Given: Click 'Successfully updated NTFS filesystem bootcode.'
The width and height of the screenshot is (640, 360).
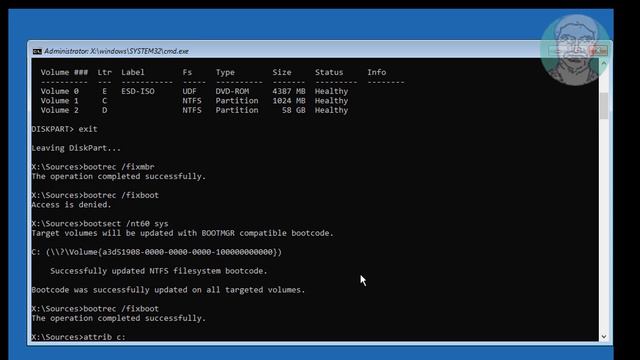Looking at the screenshot, I should pos(159,271).
